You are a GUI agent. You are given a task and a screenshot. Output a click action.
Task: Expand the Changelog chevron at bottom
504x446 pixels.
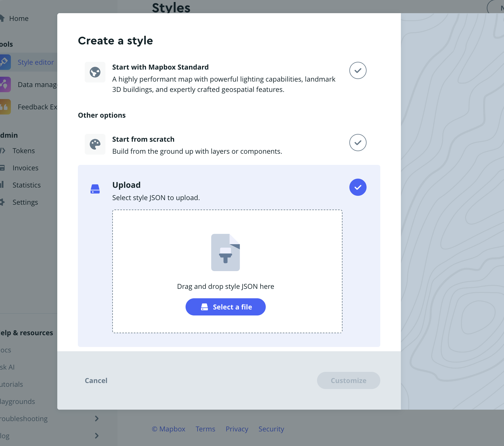(97, 436)
